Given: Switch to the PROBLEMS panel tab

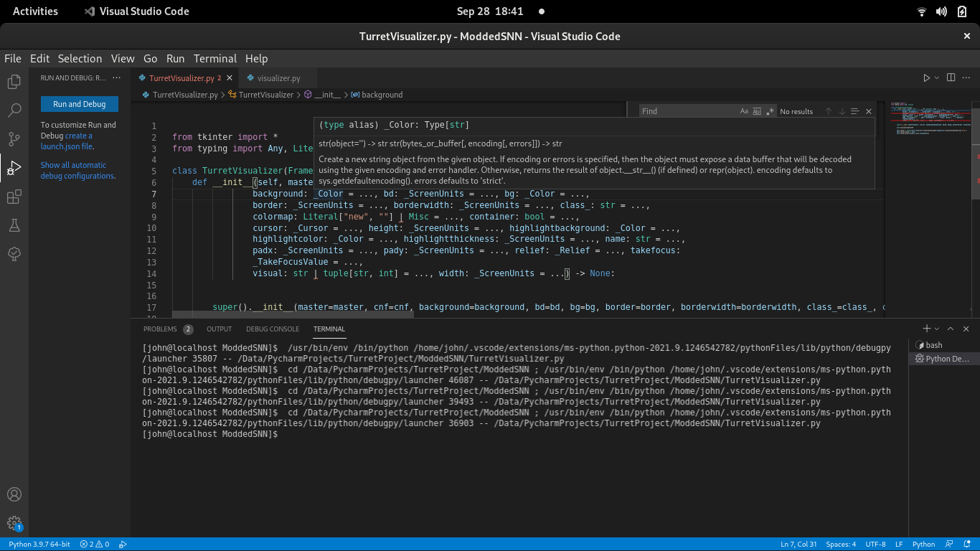Looking at the screenshot, I should [161, 329].
